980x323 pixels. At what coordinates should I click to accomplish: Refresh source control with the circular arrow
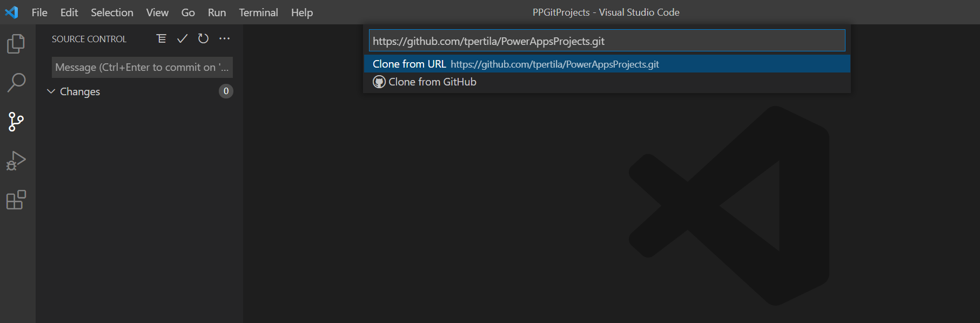coord(203,38)
